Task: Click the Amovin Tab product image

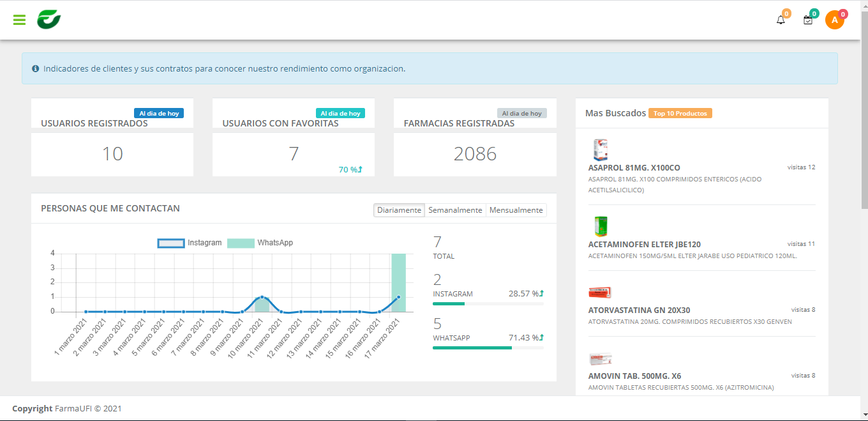Action: pyautogui.click(x=600, y=358)
